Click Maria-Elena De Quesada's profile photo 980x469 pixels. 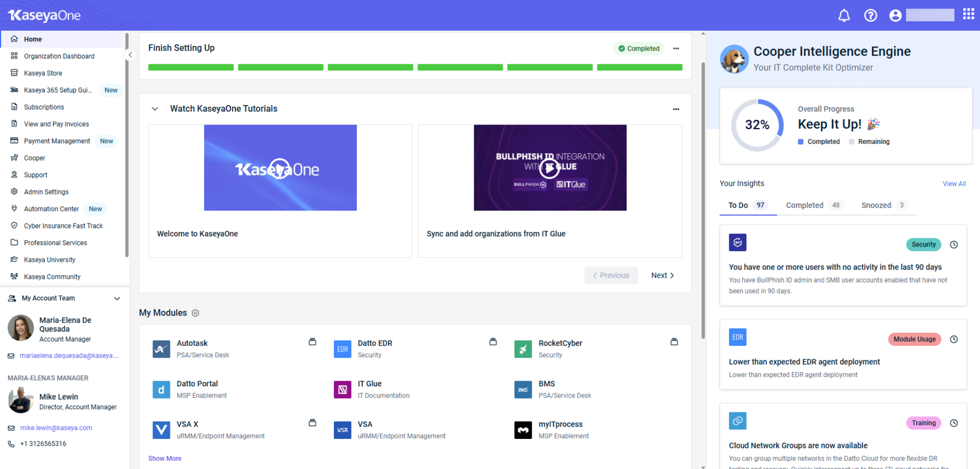point(21,328)
